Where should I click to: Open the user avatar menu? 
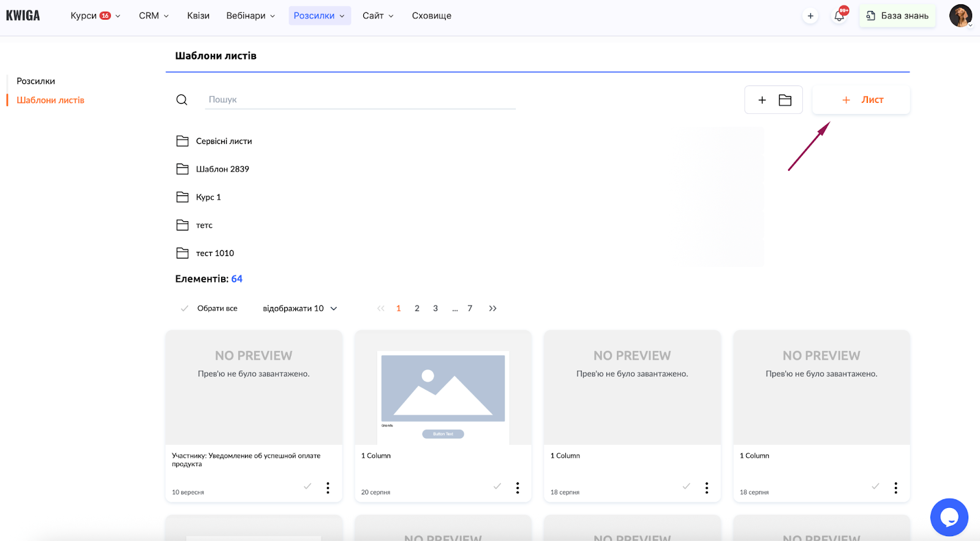pos(960,16)
